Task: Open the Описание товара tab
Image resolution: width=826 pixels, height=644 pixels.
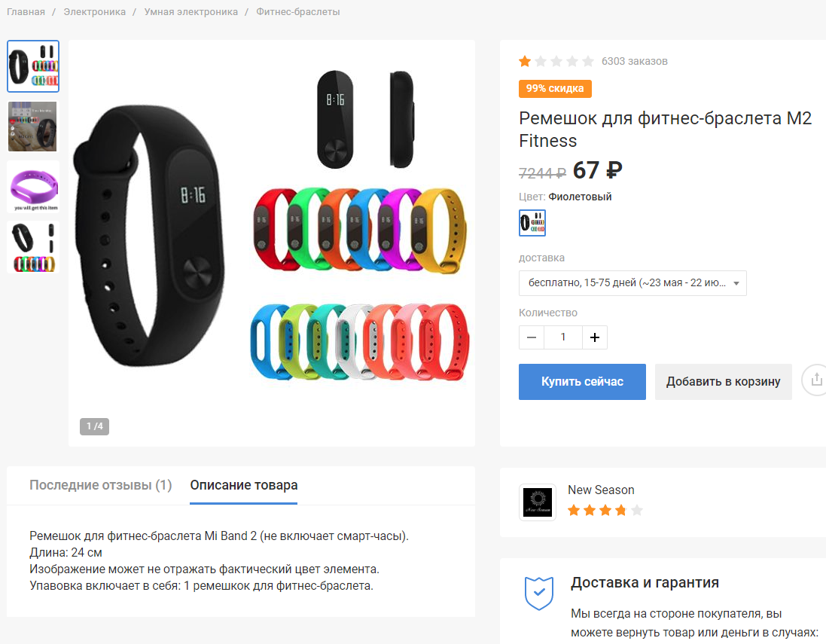Action: [x=244, y=485]
